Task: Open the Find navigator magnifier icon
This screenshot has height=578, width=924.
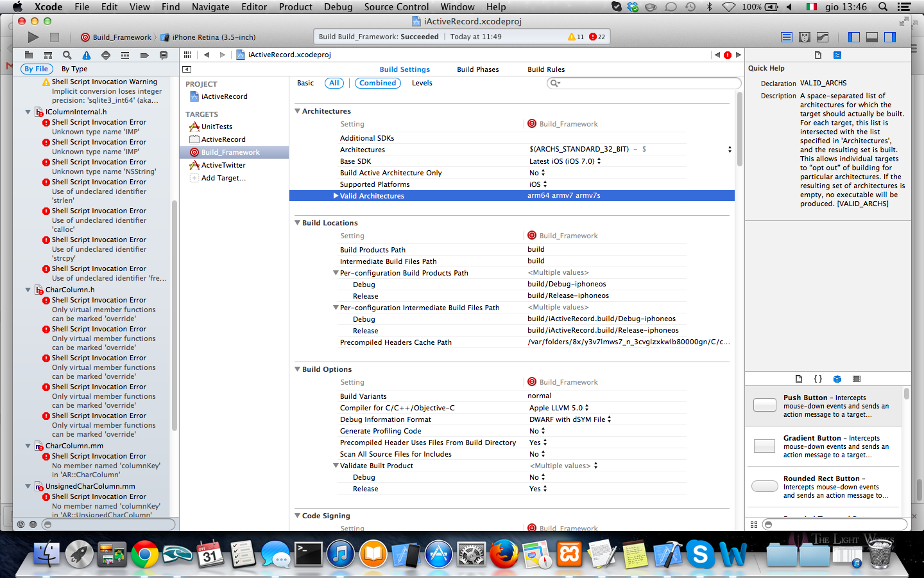Action: [x=67, y=55]
